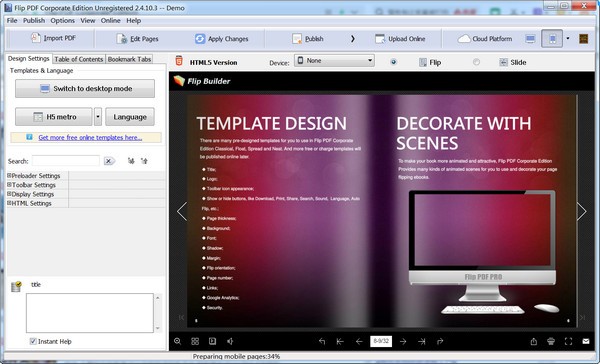Go to next page with right chevron
The image size is (600, 364).
point(581,211)
